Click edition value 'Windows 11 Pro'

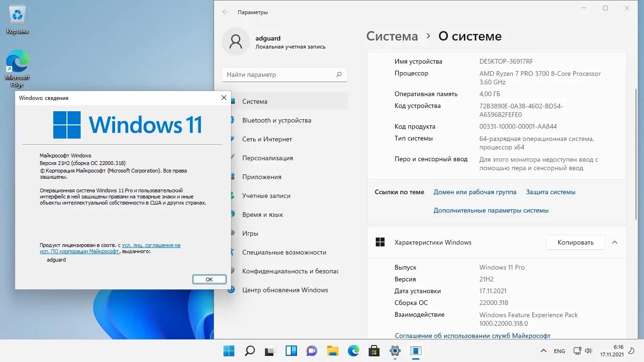(502, 267)
